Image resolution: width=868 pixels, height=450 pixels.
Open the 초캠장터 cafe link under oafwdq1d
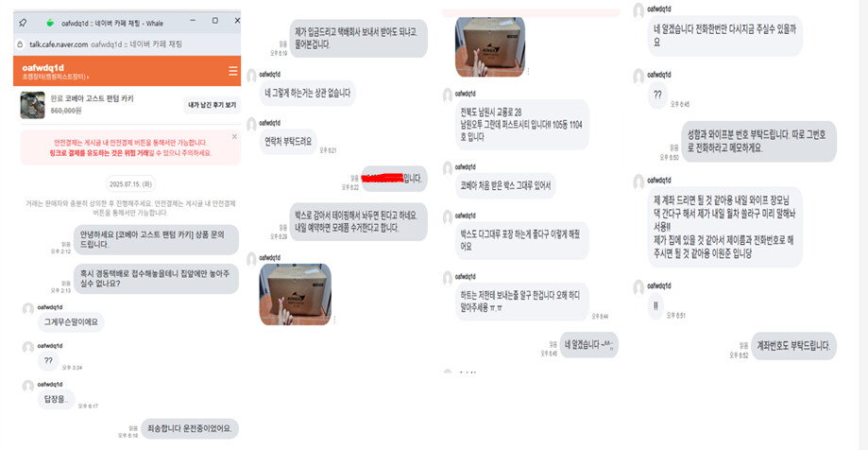tap(56, 77)
